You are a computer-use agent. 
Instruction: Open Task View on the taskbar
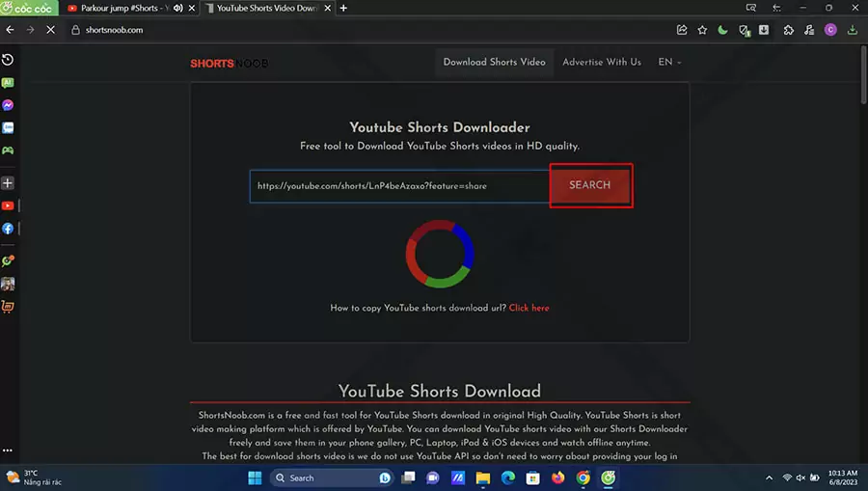(408, 477)
